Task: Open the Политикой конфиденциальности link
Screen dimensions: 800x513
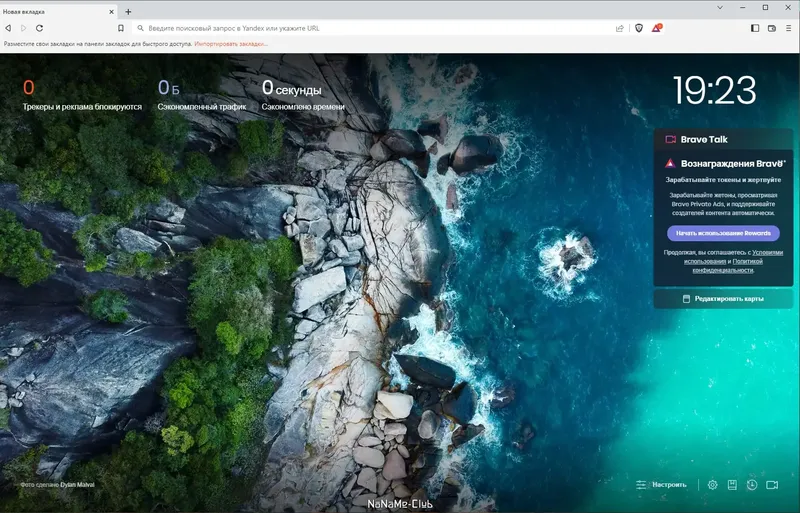Action: (728, 265)
